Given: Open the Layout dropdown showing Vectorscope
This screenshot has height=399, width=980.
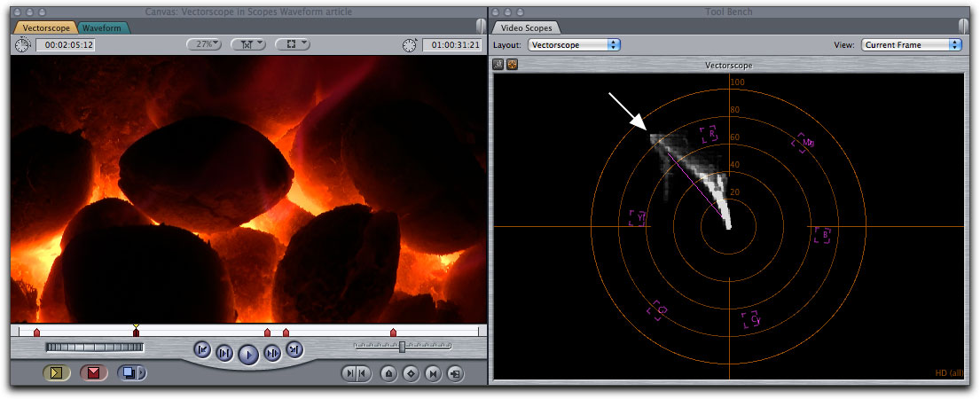Looking at the screenshot, I should pyautogui.click(x=573, y=44).
